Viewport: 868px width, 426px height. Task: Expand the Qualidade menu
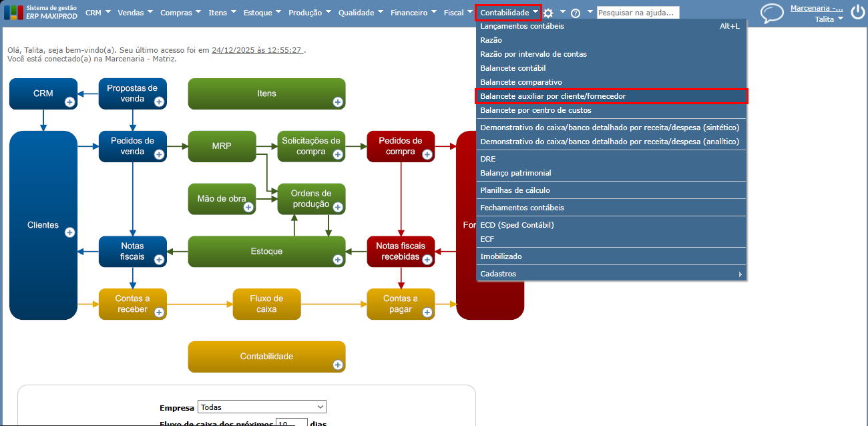(x=361, y=13)
